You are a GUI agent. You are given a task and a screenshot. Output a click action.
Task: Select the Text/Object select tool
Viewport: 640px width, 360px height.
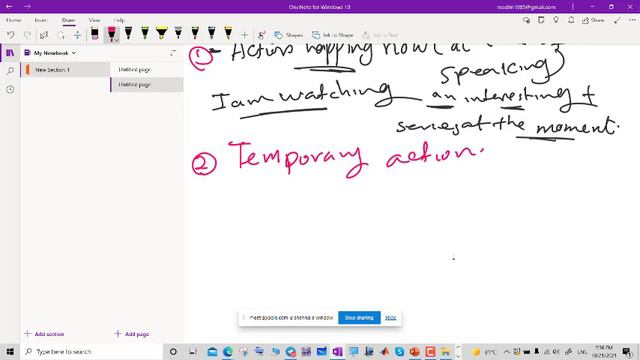click(x=44, y=35)
